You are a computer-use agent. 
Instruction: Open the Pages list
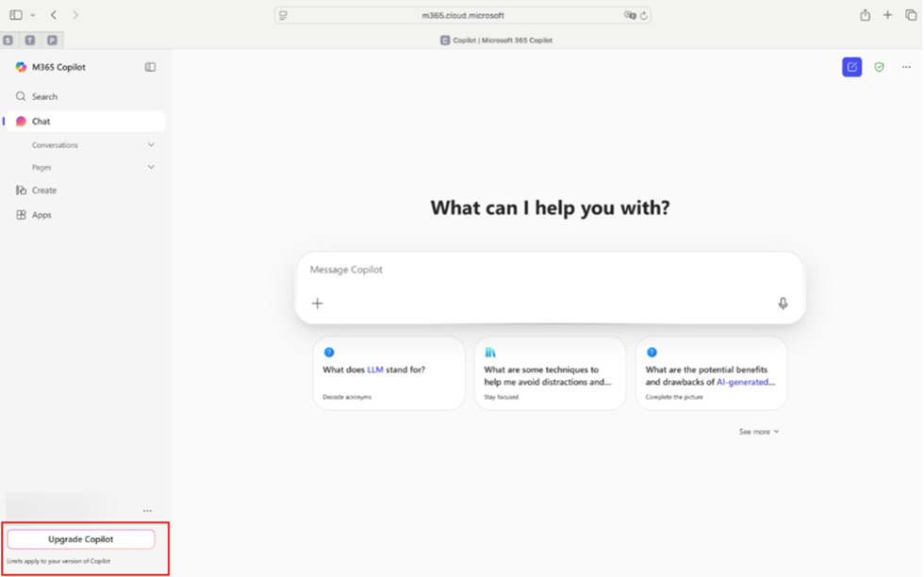click(41, 168)
